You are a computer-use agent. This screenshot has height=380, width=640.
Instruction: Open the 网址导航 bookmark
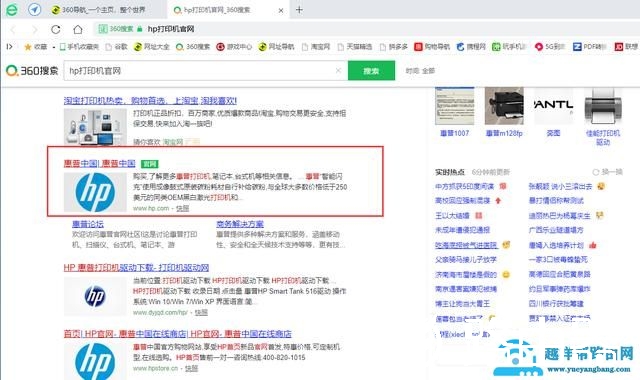(276, 47)
